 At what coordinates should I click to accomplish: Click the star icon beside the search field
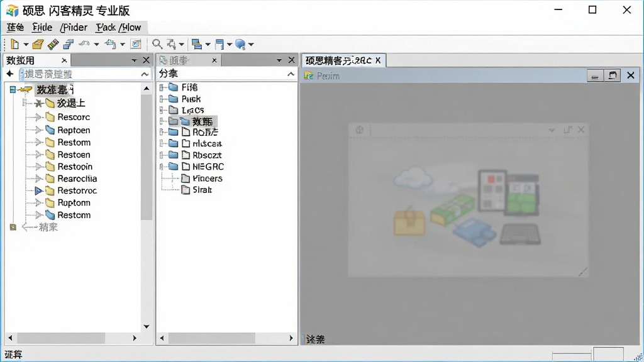click(x=10, y=74)
